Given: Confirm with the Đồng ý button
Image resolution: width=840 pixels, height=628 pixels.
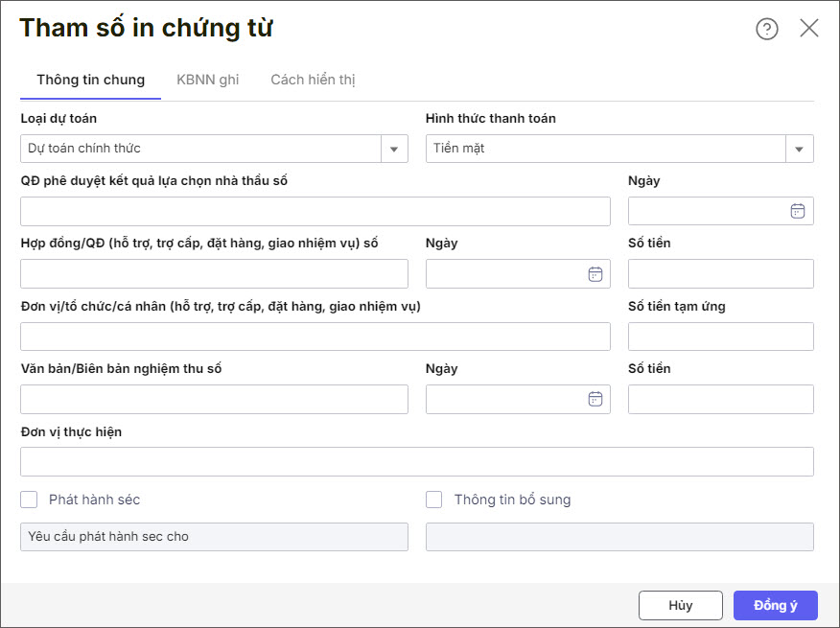Looking at the screenshot, I should (x=775, y=605).
